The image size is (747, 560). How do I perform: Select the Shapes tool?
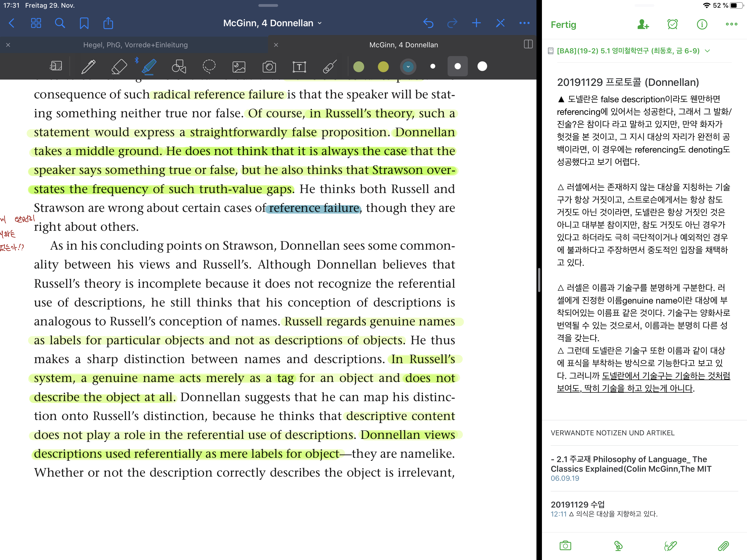pyautogui.click(x=179, y=66)
